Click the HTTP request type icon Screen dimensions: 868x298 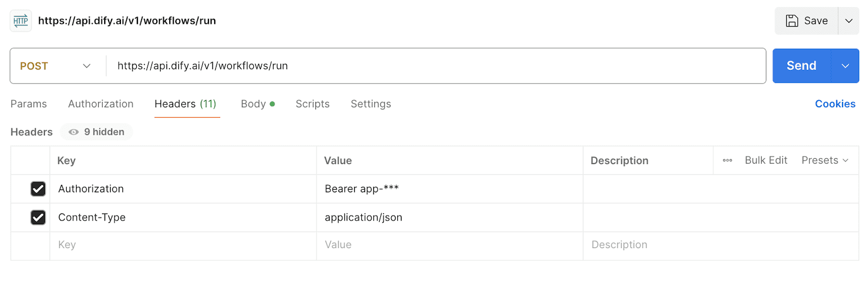click(x=21, y=21)
